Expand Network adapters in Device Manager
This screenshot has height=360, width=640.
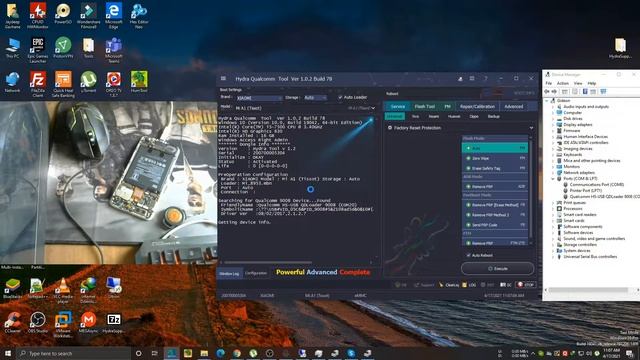pos(553,173)
